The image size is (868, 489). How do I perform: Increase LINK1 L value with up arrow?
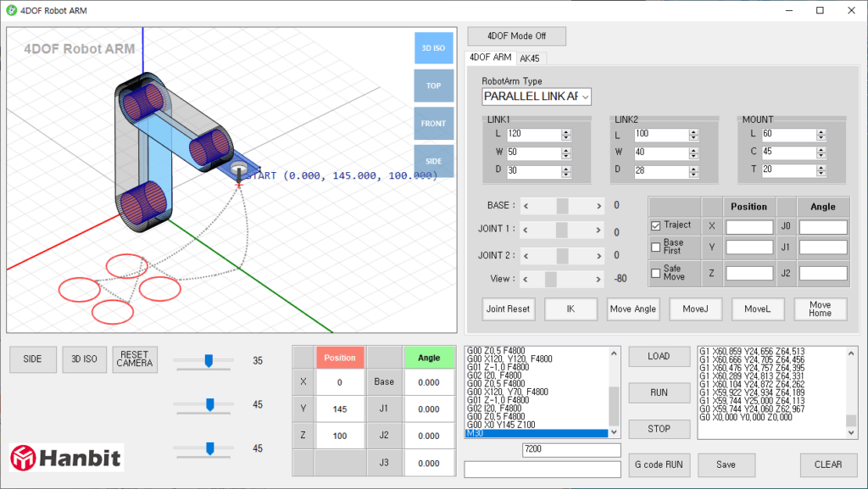pyautogui.click(x=565, y=131)
